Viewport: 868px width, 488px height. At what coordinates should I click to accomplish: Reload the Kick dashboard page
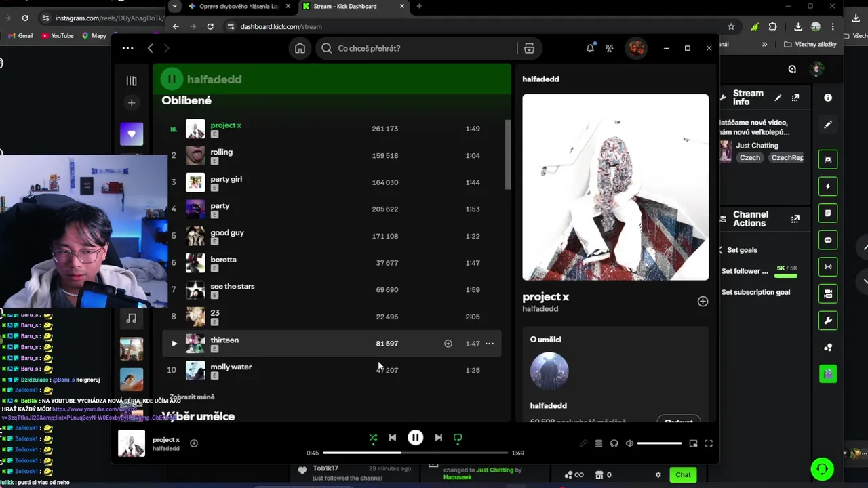tap(210, 26)
